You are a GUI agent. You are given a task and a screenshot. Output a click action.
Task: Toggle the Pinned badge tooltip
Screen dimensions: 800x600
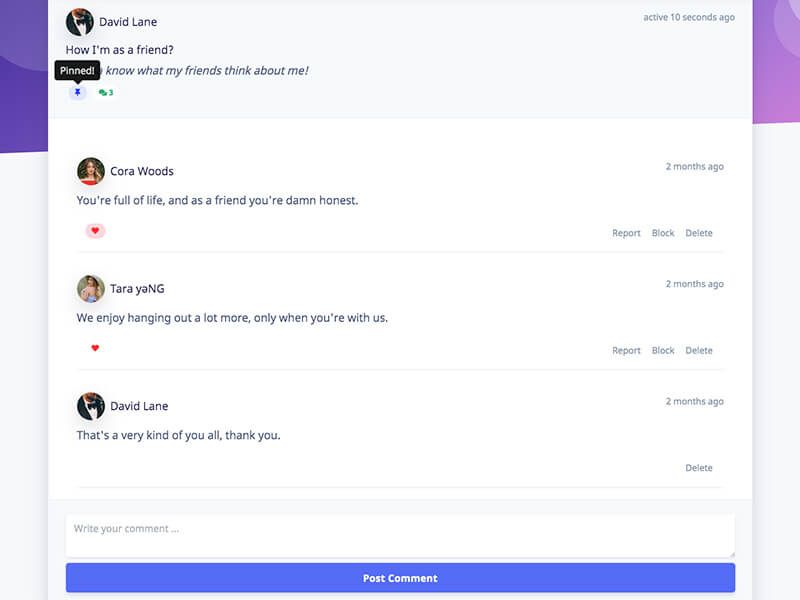78,70
